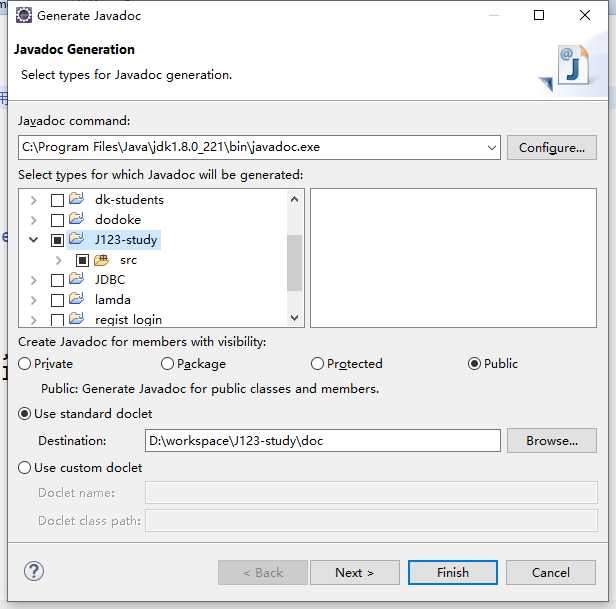Maximize the Generate Javadoc dialog
Viewport: 616px width, 609px height.
(539, 15)
